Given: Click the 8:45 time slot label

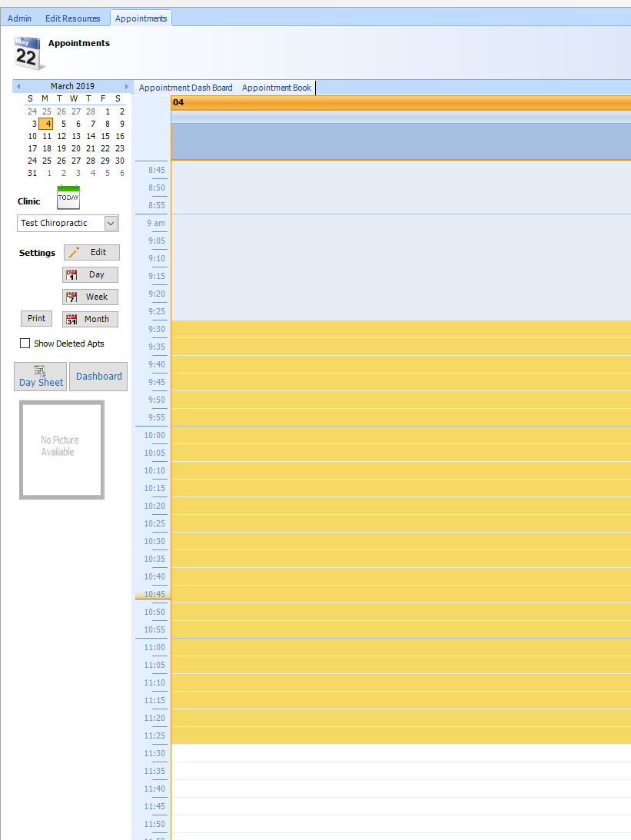Looking at the screenshot, I should click(157, 170).
